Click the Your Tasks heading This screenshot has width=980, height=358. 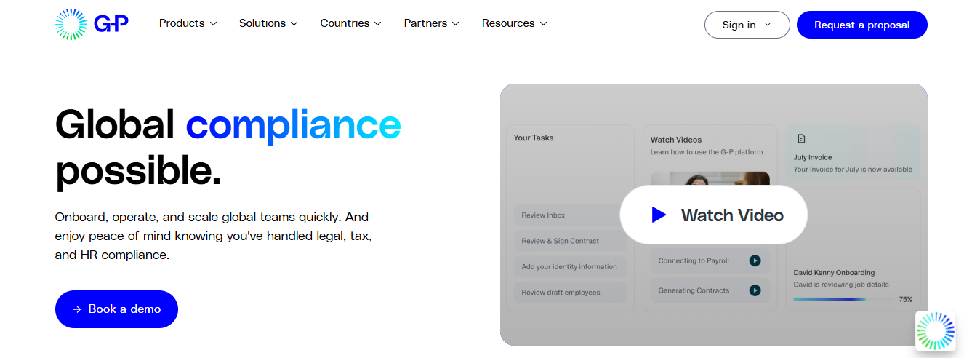(x=534, y=138)
